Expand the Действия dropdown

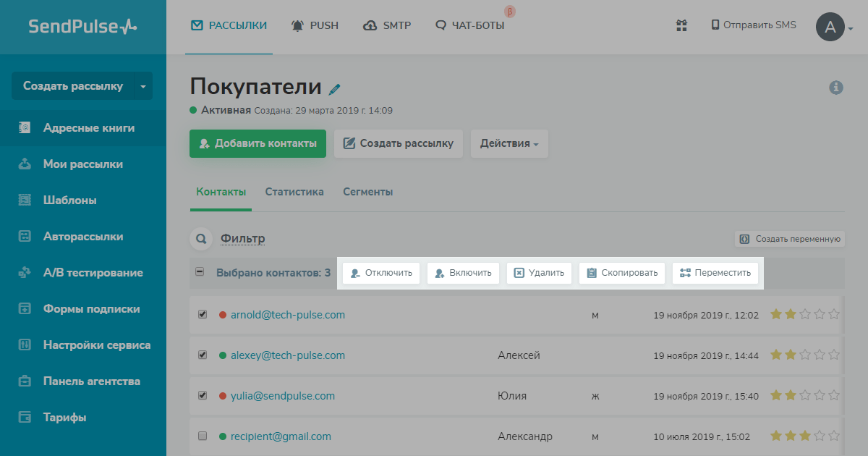pos(509,143)
